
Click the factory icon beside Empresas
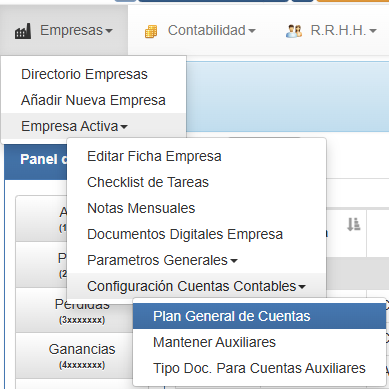[x=23, y=31]
